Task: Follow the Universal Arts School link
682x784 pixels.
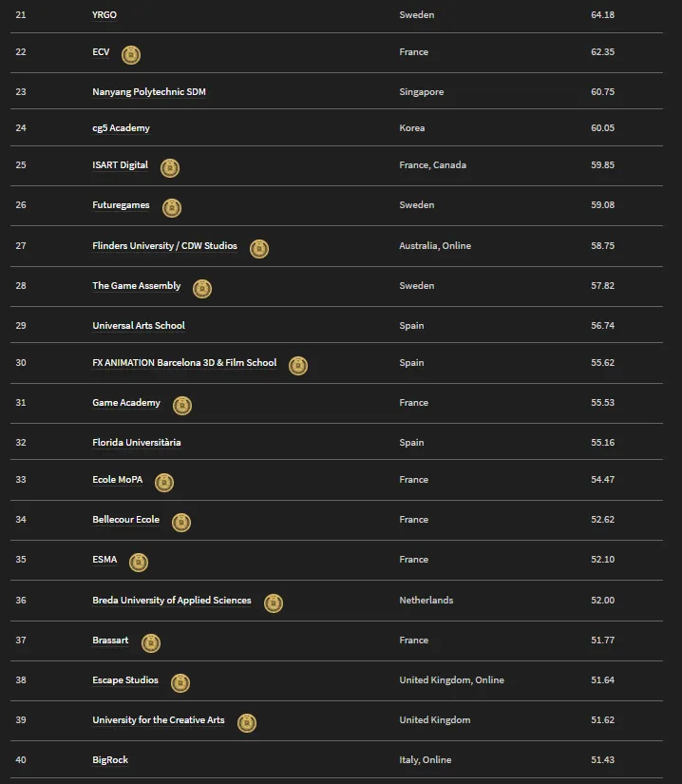Action: tap(139, 326)
